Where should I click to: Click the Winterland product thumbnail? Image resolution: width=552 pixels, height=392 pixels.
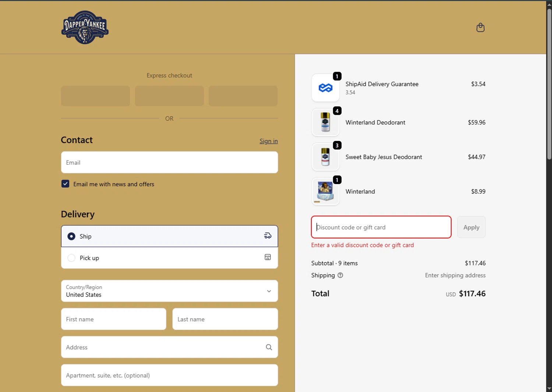[x=325, y=191]
